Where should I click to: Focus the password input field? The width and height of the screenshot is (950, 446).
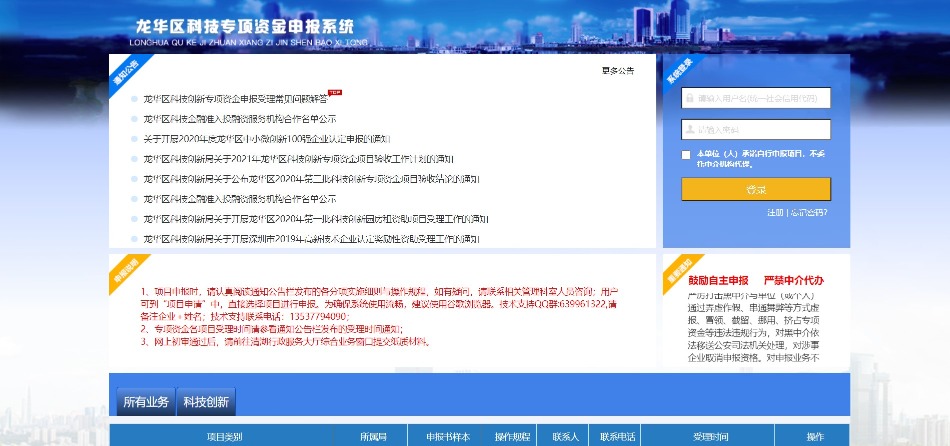point(762,129)
